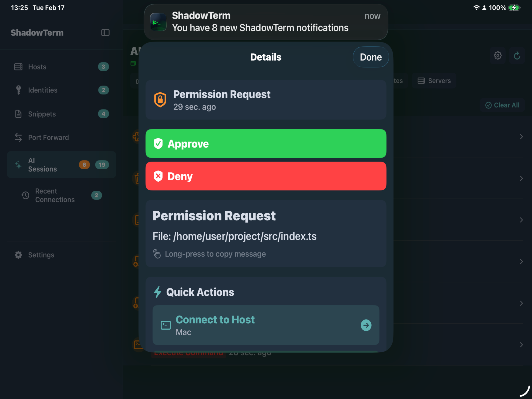Tap the battery charging icon
This screenshot has height=399, width=532.
[x=514, y=8]
